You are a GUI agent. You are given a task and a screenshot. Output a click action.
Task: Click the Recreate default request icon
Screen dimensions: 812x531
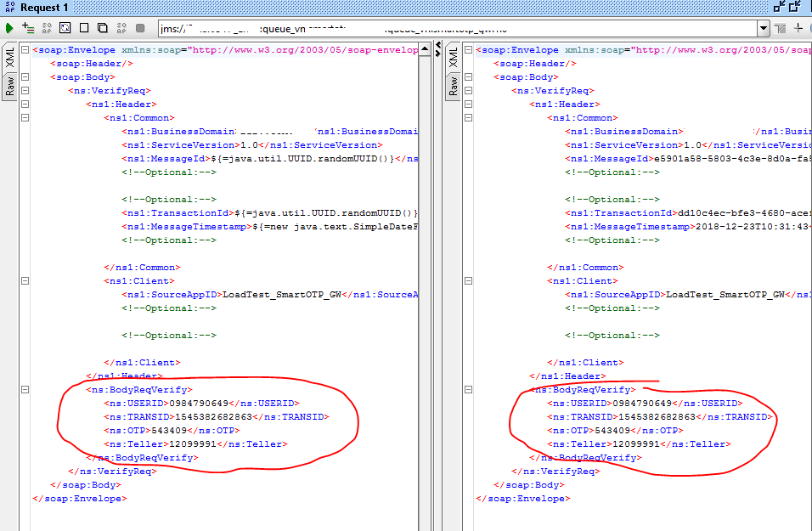65,28
